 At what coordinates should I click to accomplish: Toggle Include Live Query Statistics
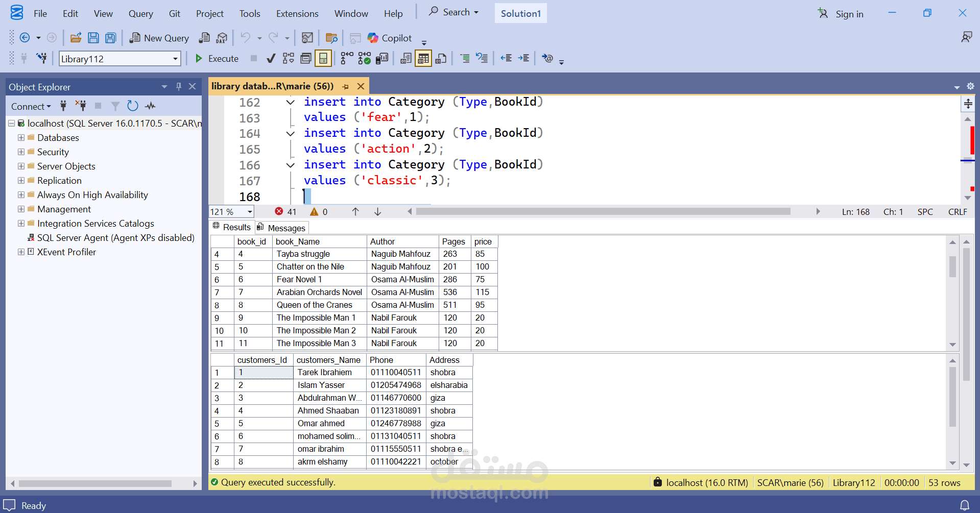coord(364,58)
